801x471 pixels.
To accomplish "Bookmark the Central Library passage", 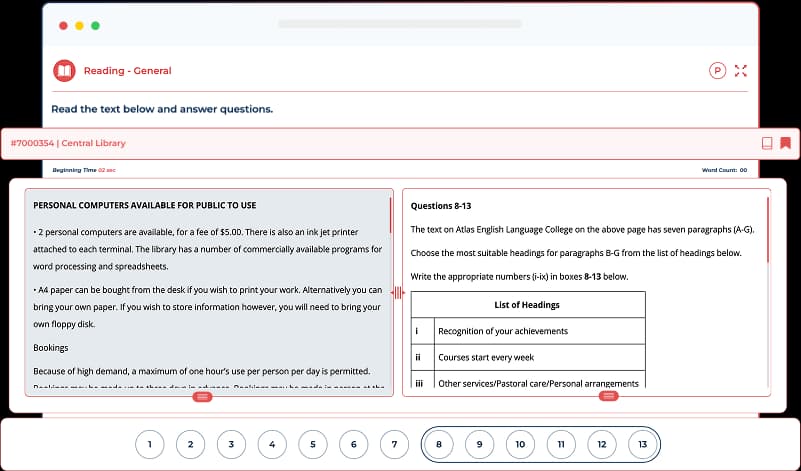I will [786, 143].
